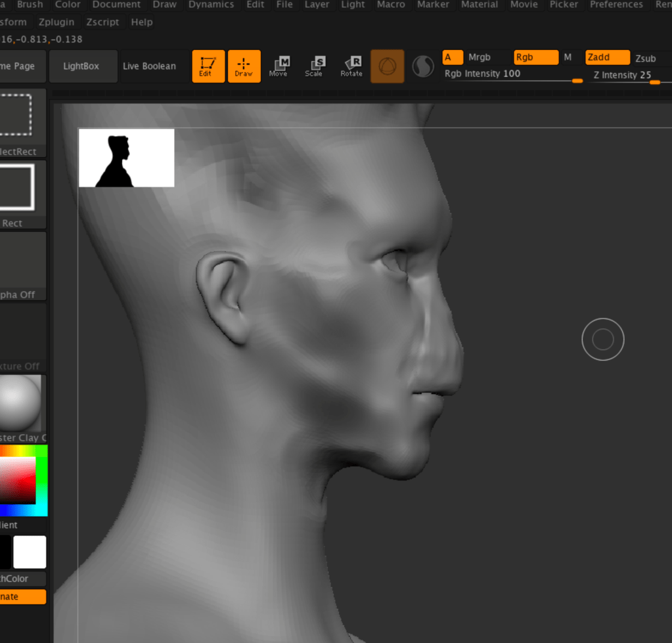
Task: Toggle the Rgb channel button
Action: (x=536, y=57)
